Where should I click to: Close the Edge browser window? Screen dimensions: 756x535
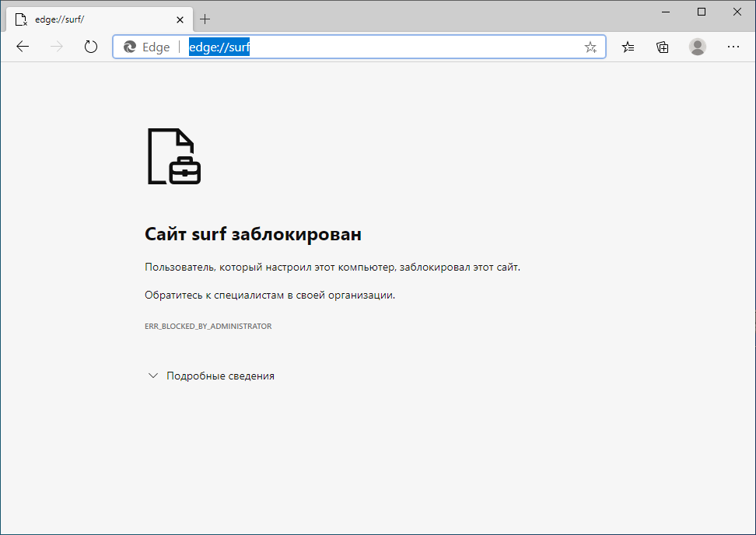pyautogui.click(x=737, y=12)
